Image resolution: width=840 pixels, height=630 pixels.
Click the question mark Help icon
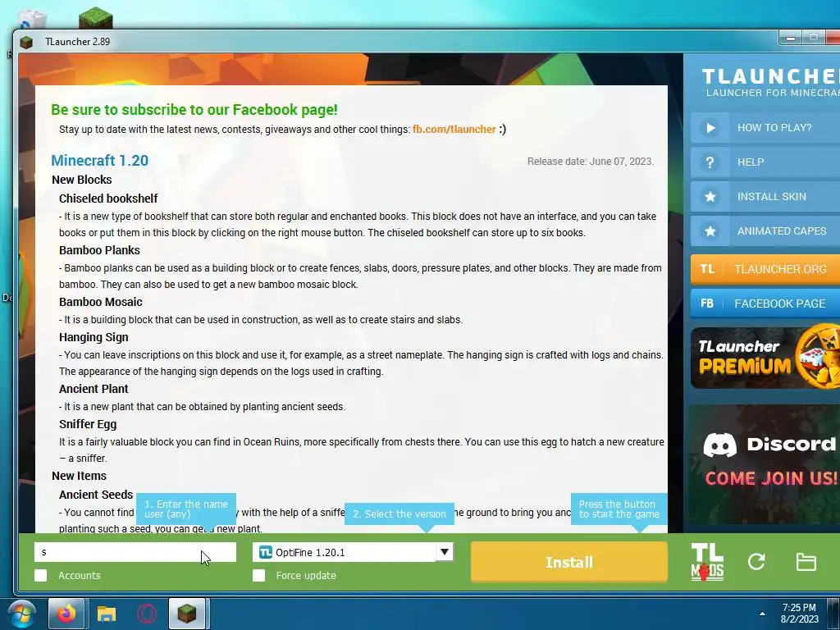point(710,162)
